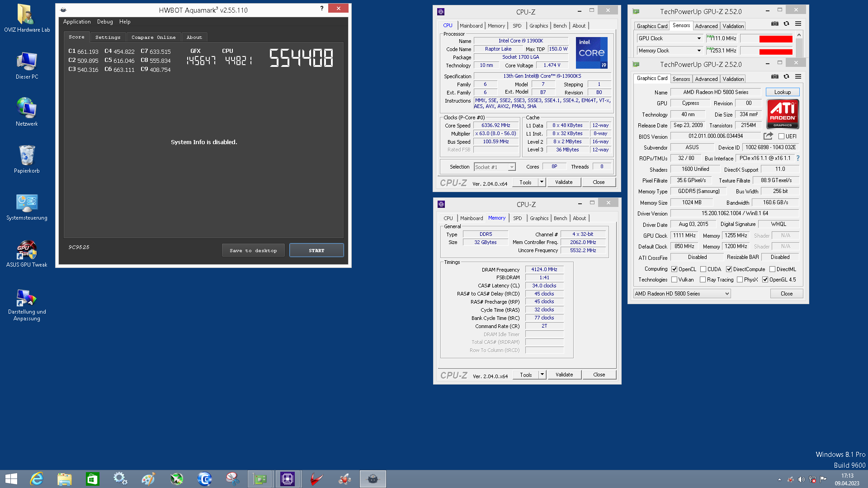Open the OVIZ Hardware Lab desktop folder
868x488 pixels.
point(27,18)
